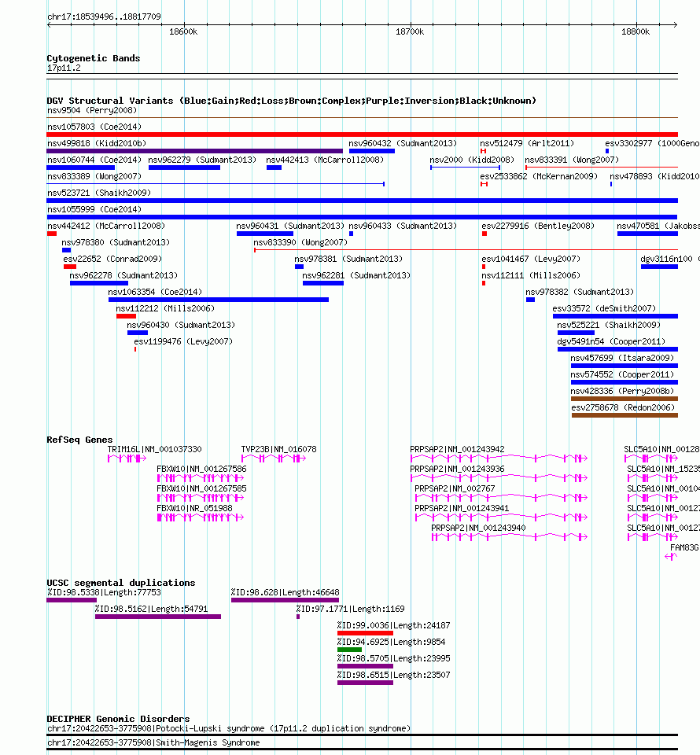
Task: Click the nsv960432 (Sudmant2013) gain feature
Action: 372,151
